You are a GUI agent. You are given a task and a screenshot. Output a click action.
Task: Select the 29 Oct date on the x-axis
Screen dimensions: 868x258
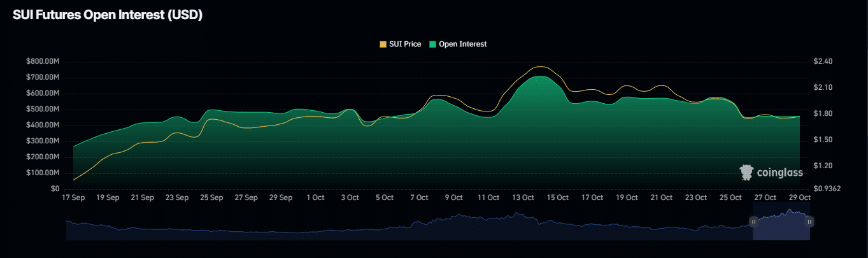coord(799,197)
